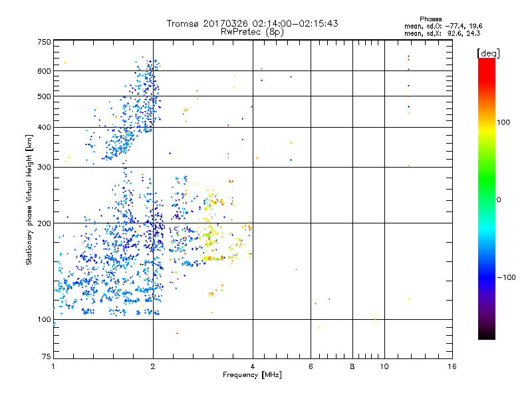The image size is (532, 399).
Task: Click the height axis label '500'
Action: tap(44, 96)
